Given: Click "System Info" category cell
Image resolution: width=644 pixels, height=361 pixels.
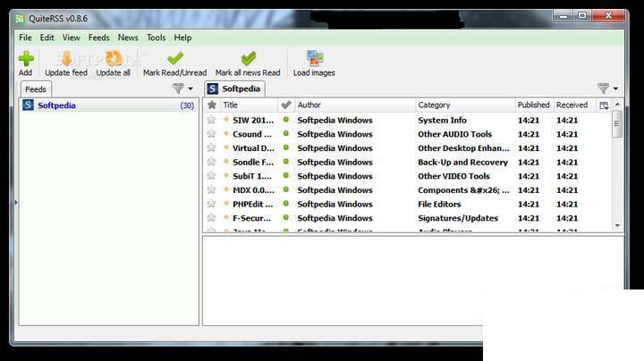Looking at the screenshot, I should point(443,121).
